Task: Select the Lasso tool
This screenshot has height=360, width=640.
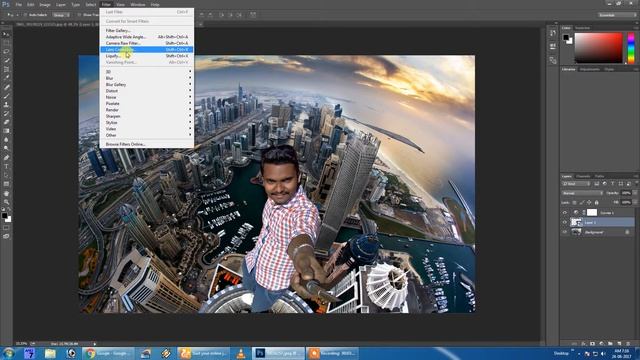Action: click(x=6, y=52)
